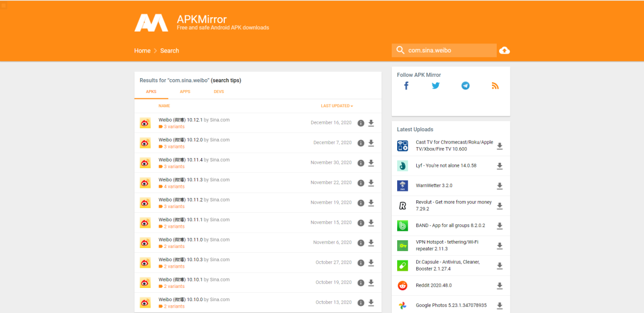Expand 3 variants under Weibo 10.12.1

coord(171,126)
